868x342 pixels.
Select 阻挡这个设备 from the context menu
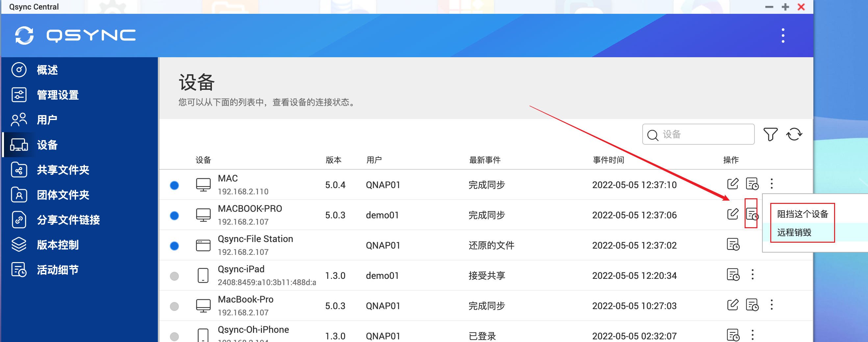(x=802, y=214)
